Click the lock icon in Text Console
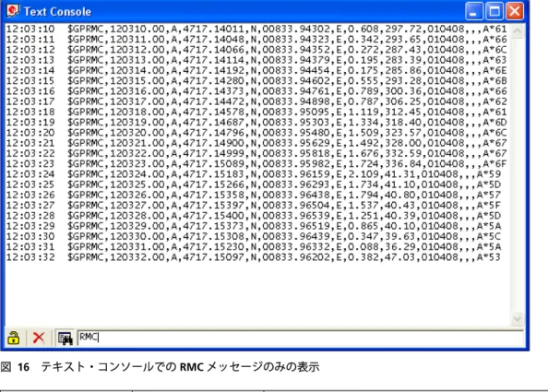 coord(14,338)
